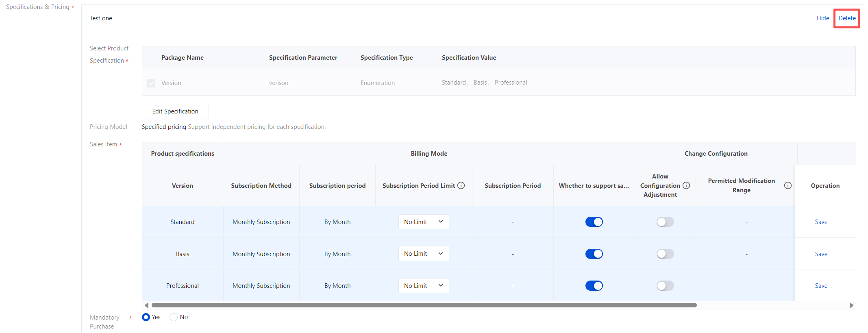Click the Edit Specification button

click(x=175, y=111)
